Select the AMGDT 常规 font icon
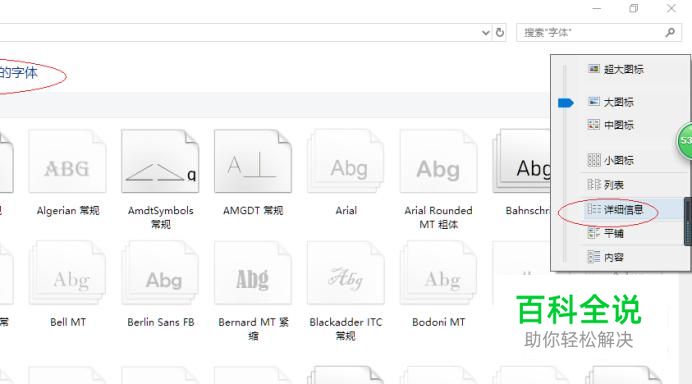The width and height of the screenshot is (692, 384). click(253, 161)
